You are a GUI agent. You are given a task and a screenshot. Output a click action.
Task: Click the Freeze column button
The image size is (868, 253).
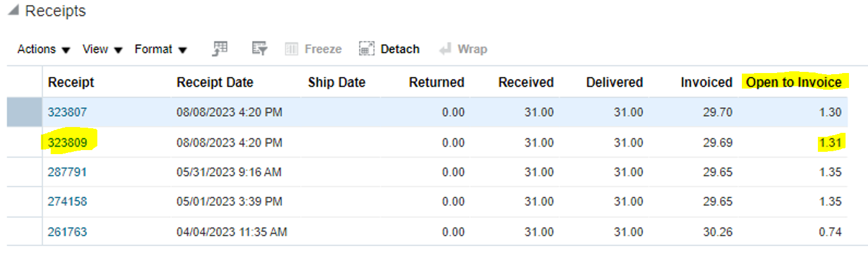pos(313,49)
